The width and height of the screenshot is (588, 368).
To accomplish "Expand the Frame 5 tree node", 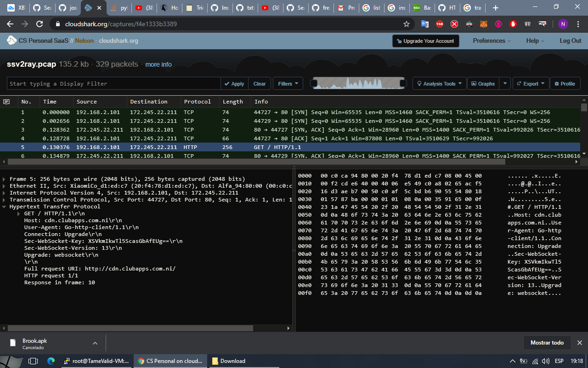I will point(5,179).
